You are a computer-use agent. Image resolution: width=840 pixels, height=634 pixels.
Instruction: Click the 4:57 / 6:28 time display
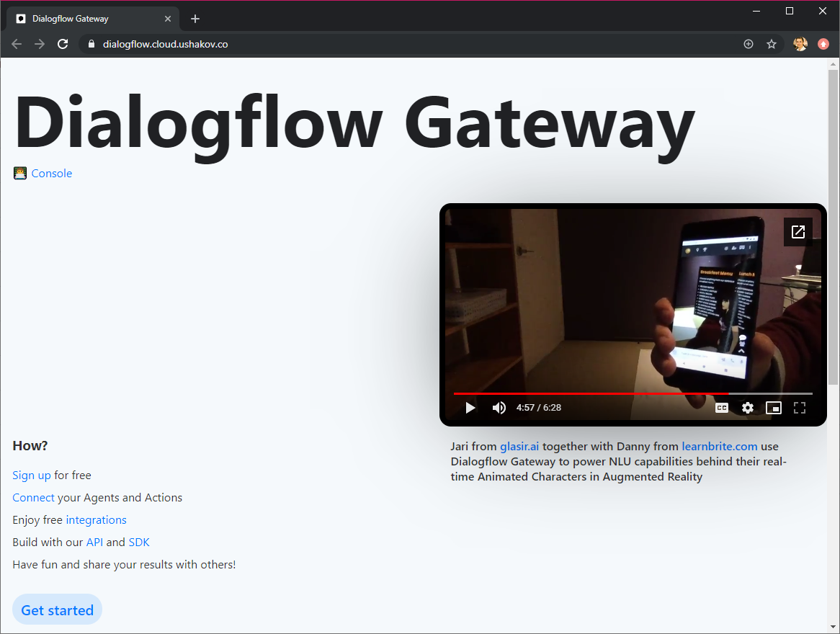tap(538, 408)
